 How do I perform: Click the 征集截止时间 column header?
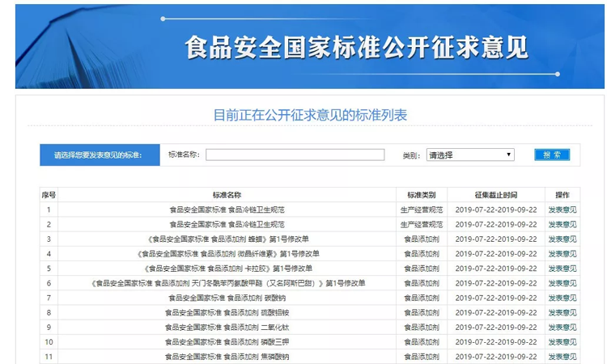pyautogui.click(x=495, y=195)
